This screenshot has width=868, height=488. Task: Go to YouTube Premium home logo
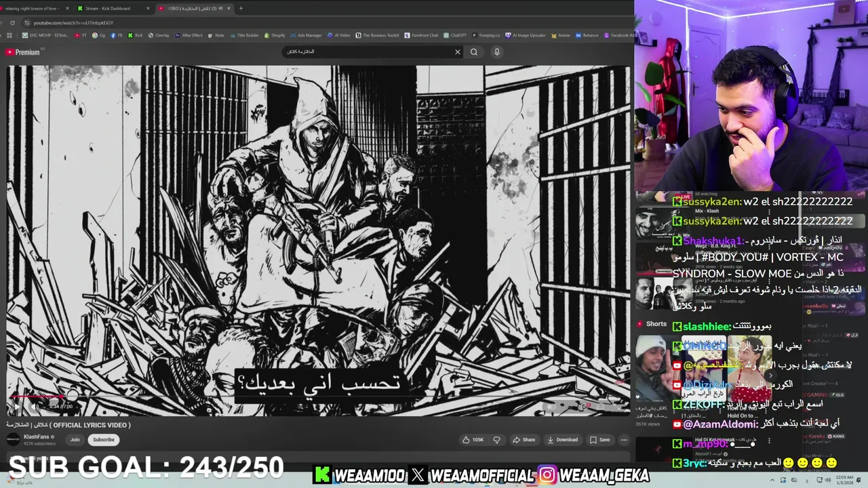23,52
